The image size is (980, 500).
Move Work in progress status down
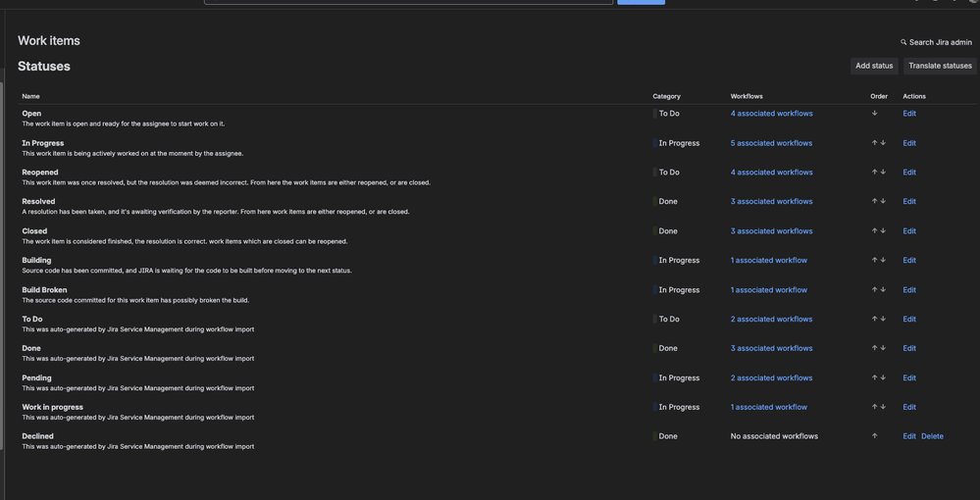coord(883,407)
